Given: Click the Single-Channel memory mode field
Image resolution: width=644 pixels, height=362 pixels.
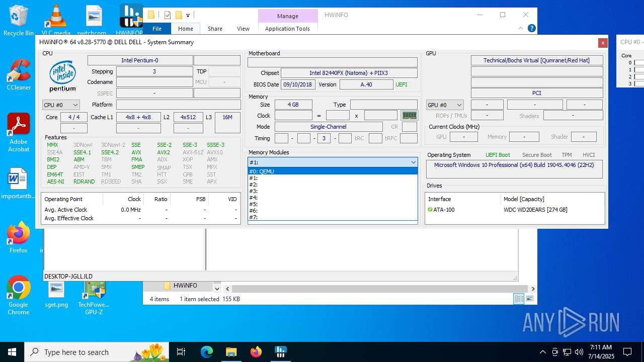Looking at the screenshot, I should 329,127.
